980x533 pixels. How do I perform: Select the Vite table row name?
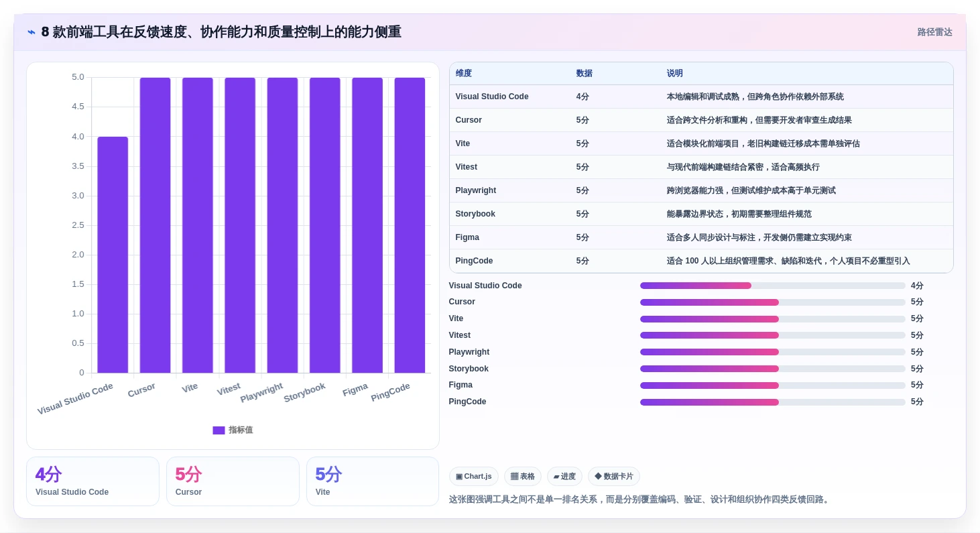tap(463, 143)
